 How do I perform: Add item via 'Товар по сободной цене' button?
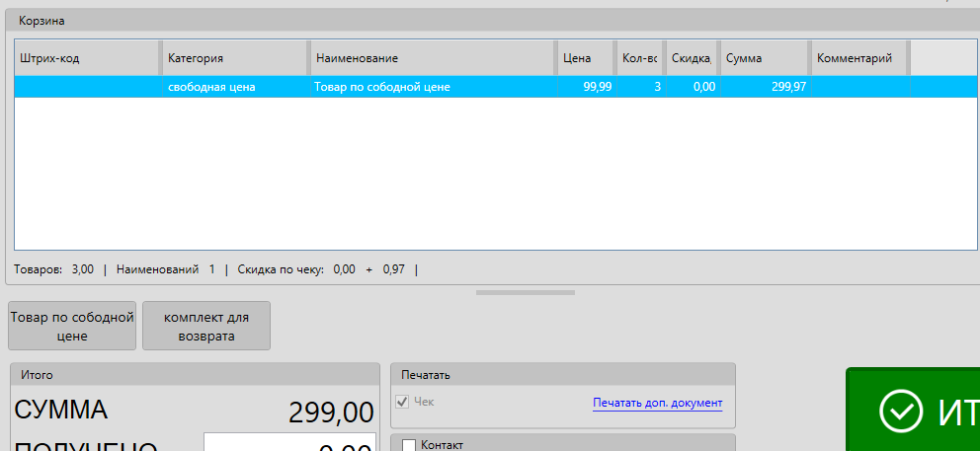[x=72, y=327]
